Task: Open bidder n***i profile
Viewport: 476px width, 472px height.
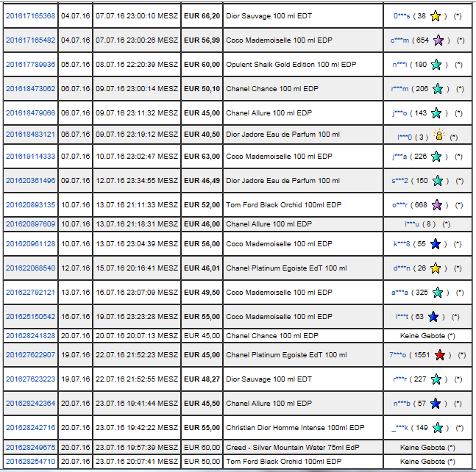Action: click(x=399, y=64)
